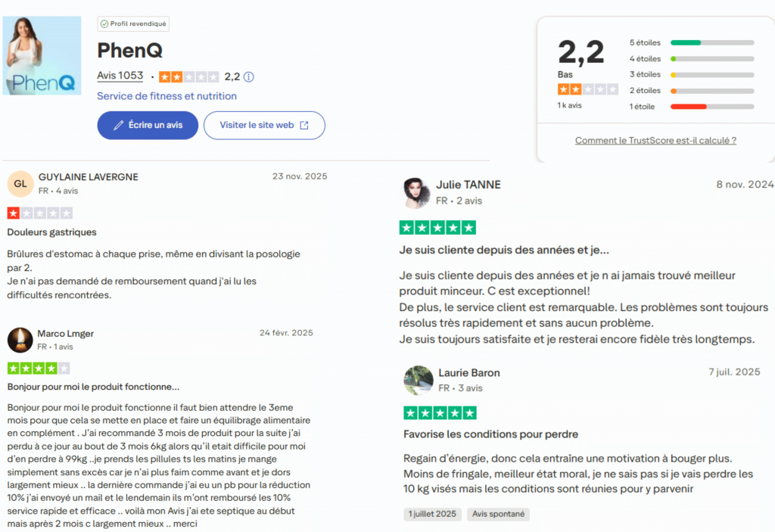
Task: Click the checkmark in the Profil revendiqué badge
Action: click(x=104, y=23)
